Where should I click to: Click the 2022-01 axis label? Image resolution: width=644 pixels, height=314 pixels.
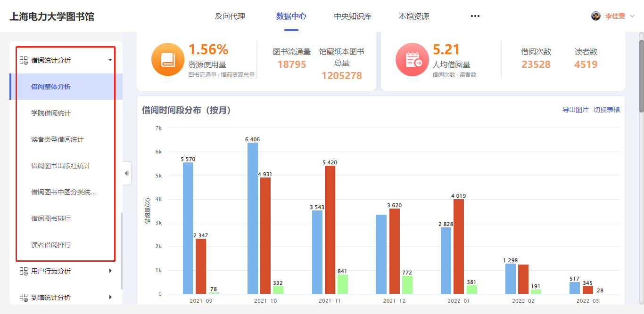pos(459,300)
